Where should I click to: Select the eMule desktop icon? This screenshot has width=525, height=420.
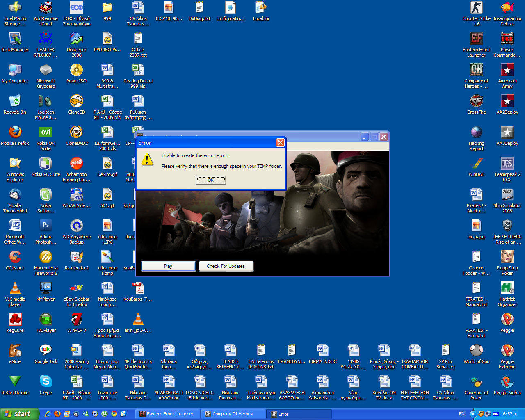pyautogui.click(x=15, y=354)
